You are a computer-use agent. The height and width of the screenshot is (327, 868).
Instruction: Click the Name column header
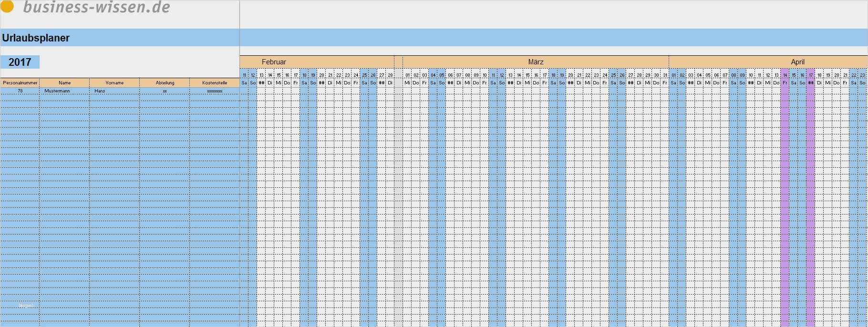64,83
